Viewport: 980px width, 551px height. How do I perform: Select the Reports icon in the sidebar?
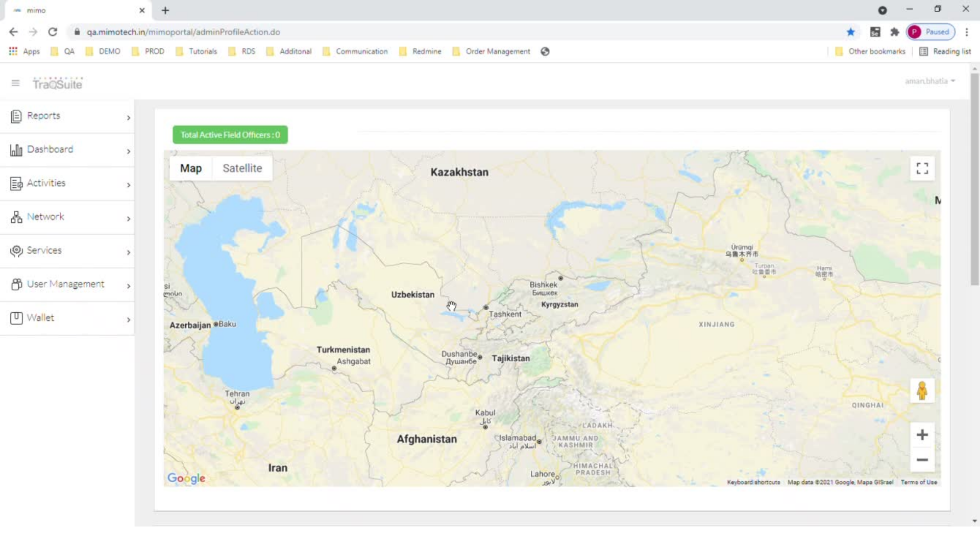pyautogui.click(x=16, y=116)
